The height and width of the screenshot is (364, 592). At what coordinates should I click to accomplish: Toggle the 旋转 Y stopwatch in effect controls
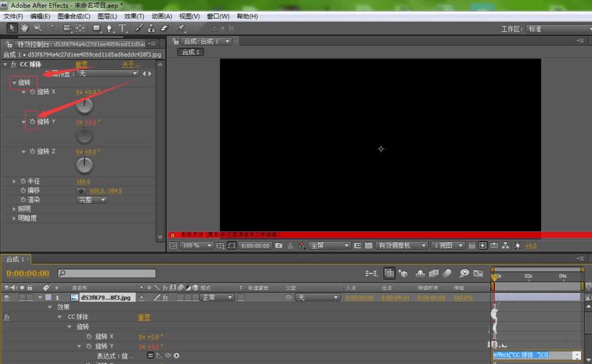coord(33,122)
